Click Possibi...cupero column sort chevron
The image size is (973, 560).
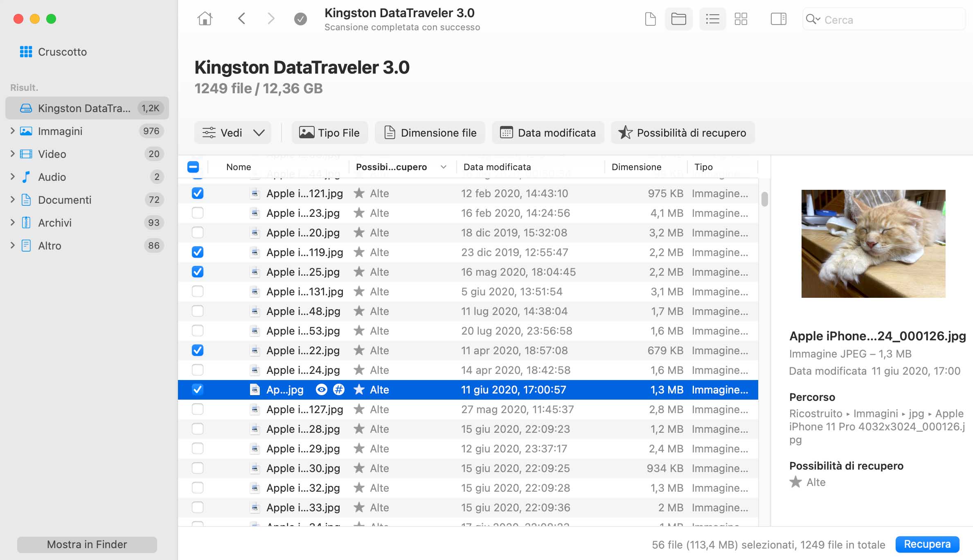tap(444, 167)
